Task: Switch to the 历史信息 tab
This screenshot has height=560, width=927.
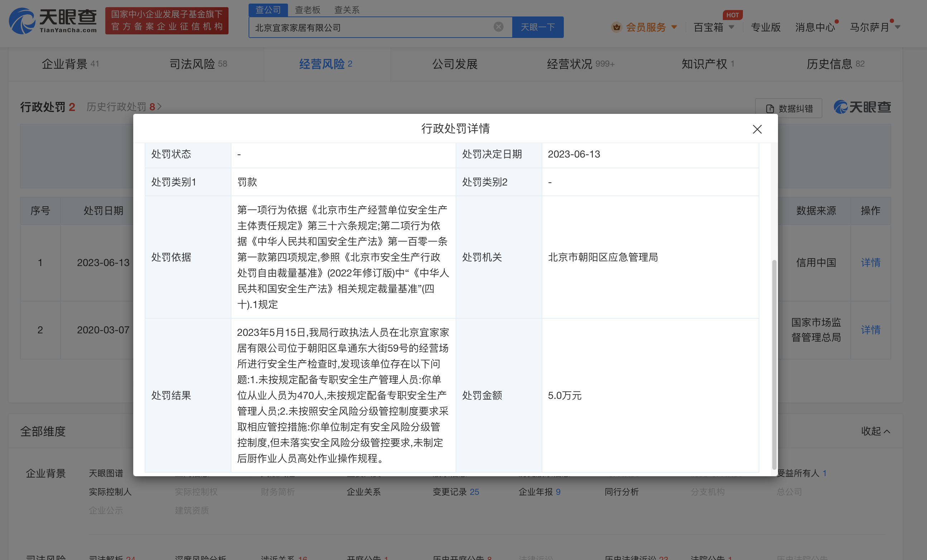Action: (x=835, y=64)
